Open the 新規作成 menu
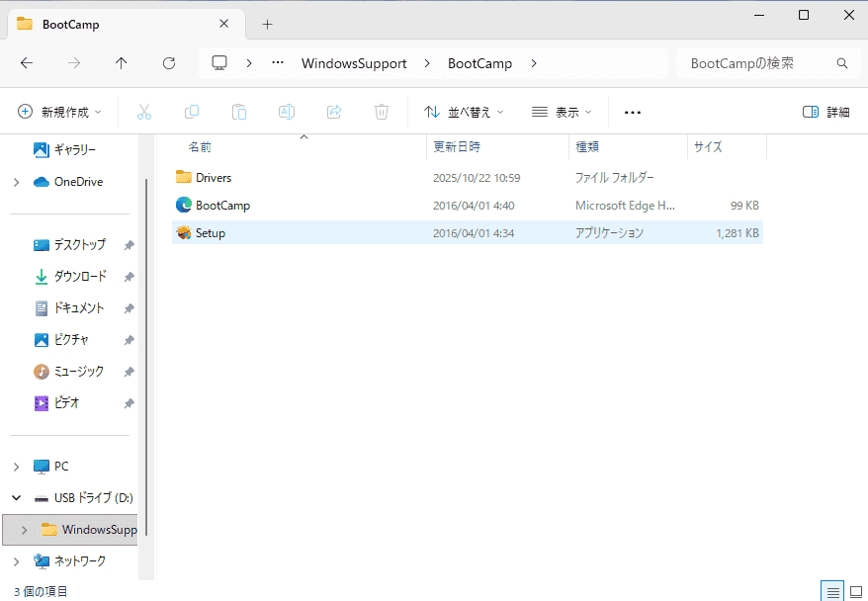 (59, 112)
